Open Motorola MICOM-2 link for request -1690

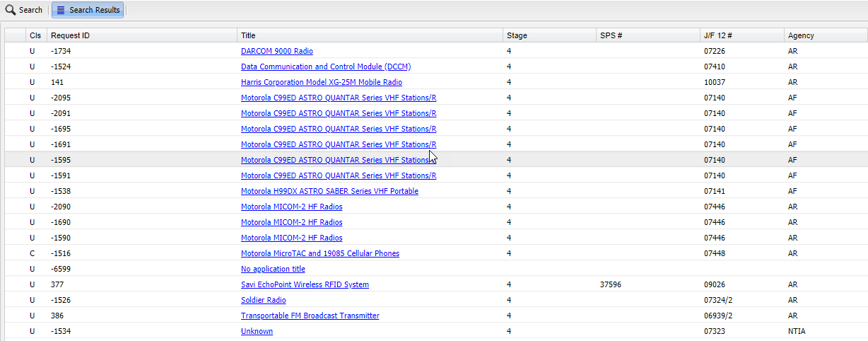[x=292, y=222]
